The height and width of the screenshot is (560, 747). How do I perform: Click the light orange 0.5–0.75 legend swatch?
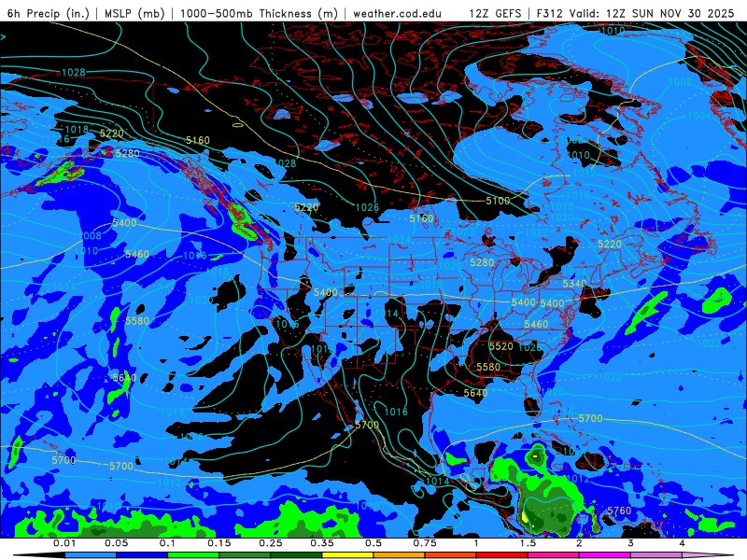(400, 555)
